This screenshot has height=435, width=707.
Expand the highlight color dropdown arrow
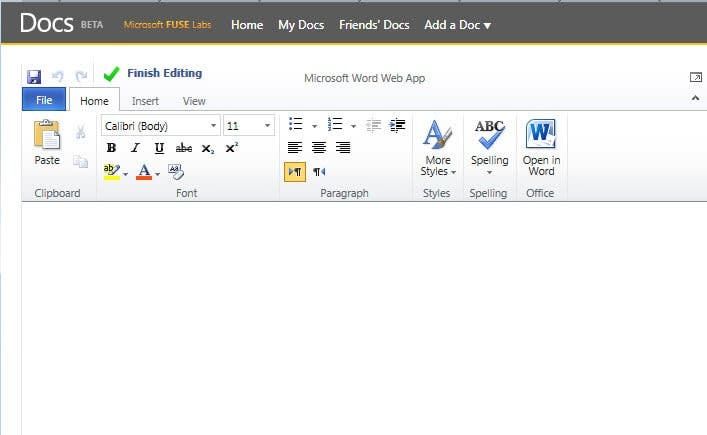click(x=125, y=174)
